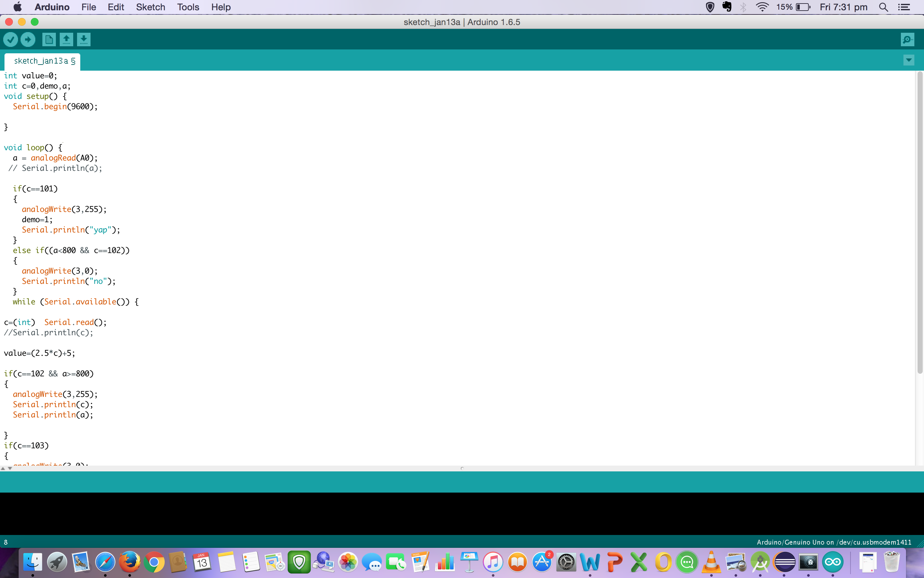Open System Preferences from the Dock
Image resolution: width=924 pixels, height=578 pixels.
pyautogui.click(x=566, y=562)
